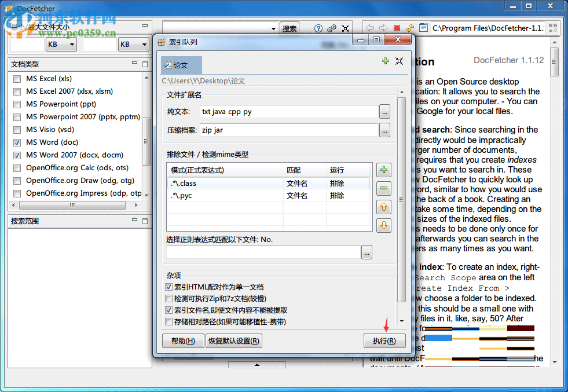Move pattern down with orange arrow icon

383,225
